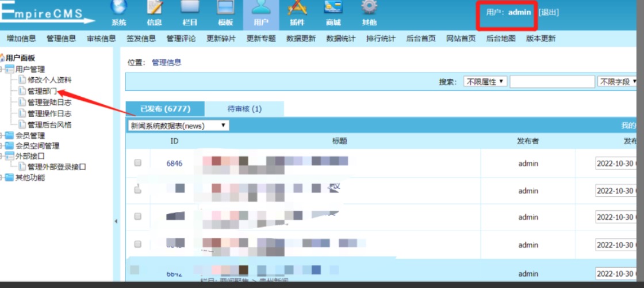Open the 栏目 (Column) folder icon
This screenshot has height=288, width=644.
190,6
